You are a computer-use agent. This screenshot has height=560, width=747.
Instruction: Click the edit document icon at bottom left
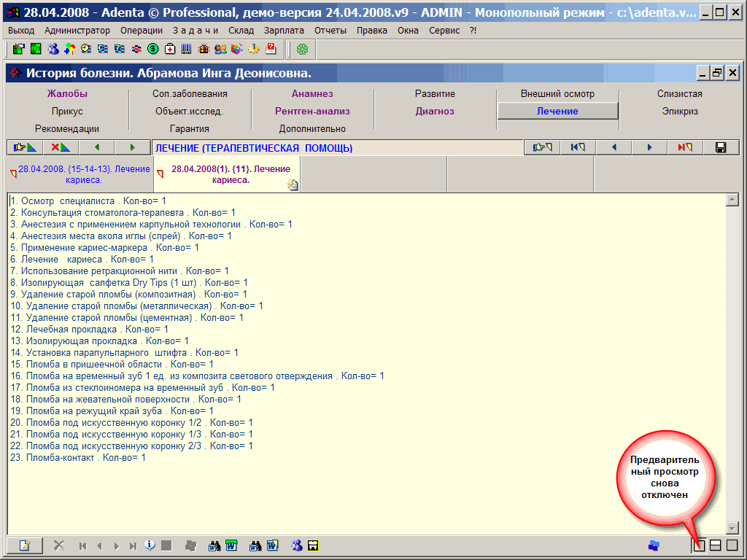click(x=25, y=545)
